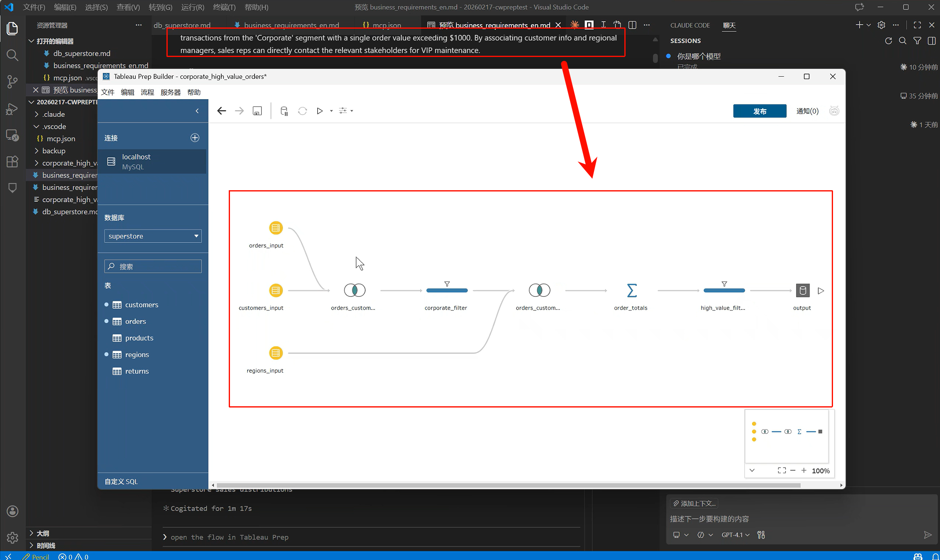
Task: Select the regions table
Action: point(137,355)
